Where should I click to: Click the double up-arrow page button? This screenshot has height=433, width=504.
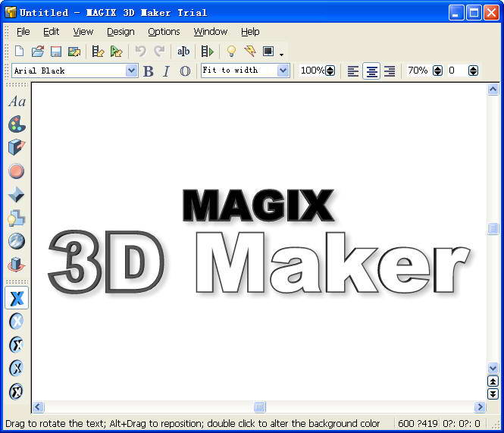point(493,381)
